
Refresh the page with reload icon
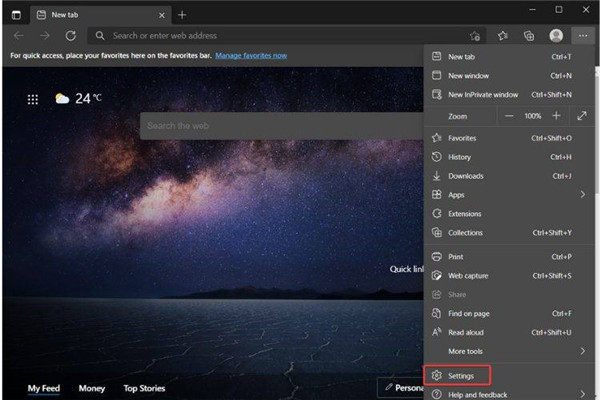pos(71,35)
